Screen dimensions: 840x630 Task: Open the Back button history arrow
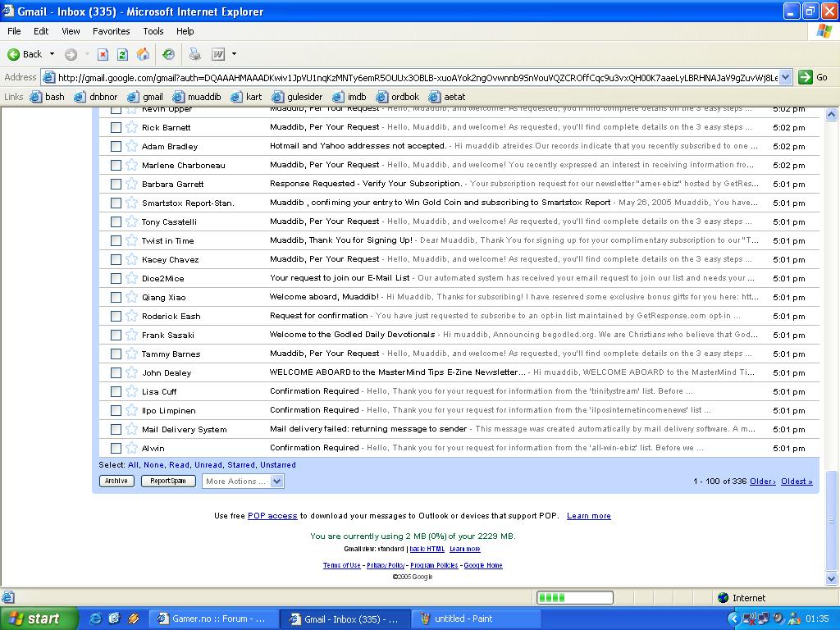[52, 54]
